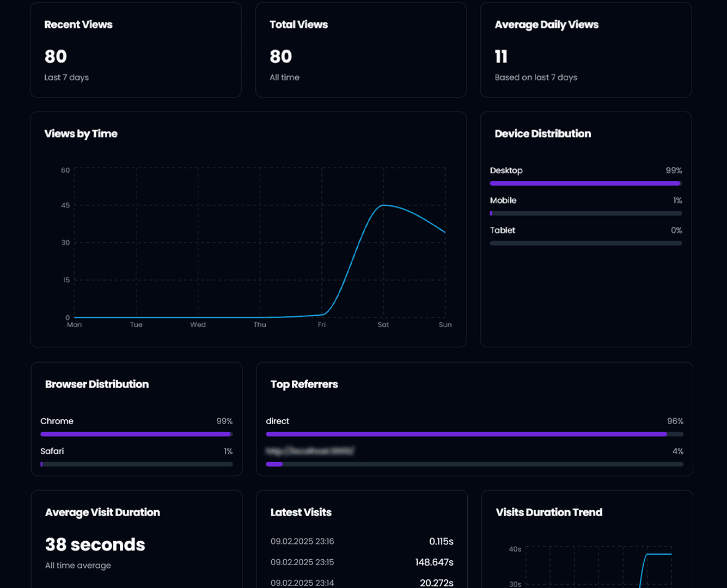Click the Wed label on views chart
Image resolution: width=727 pixels, height=588 pixels.
[x=198, y=324]
